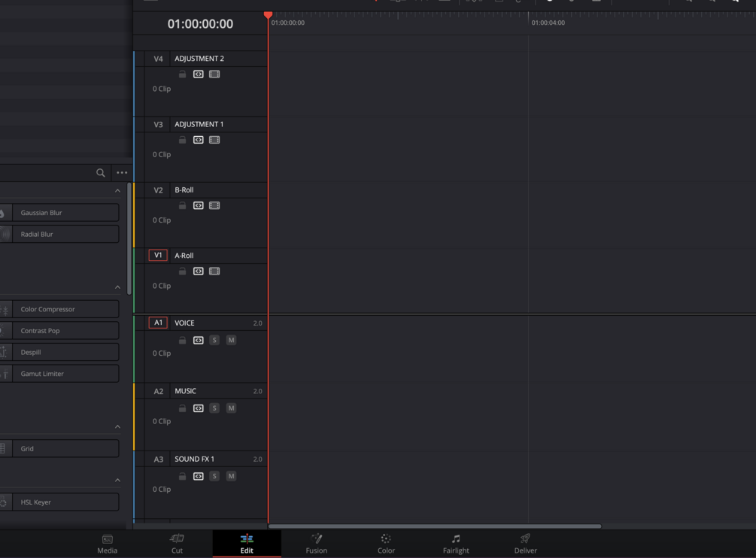Click the A3 track label

[158, 459]
